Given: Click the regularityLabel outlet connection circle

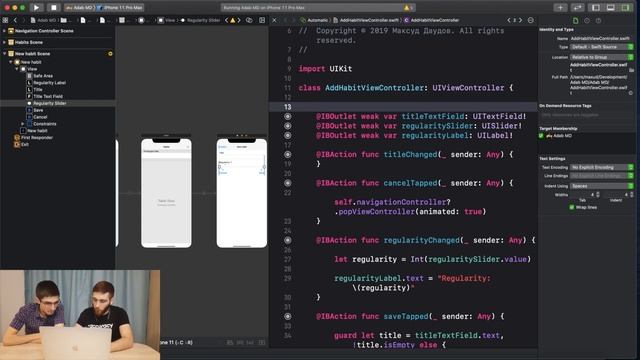Looking at the screenshot, I should tap(288, 136).
